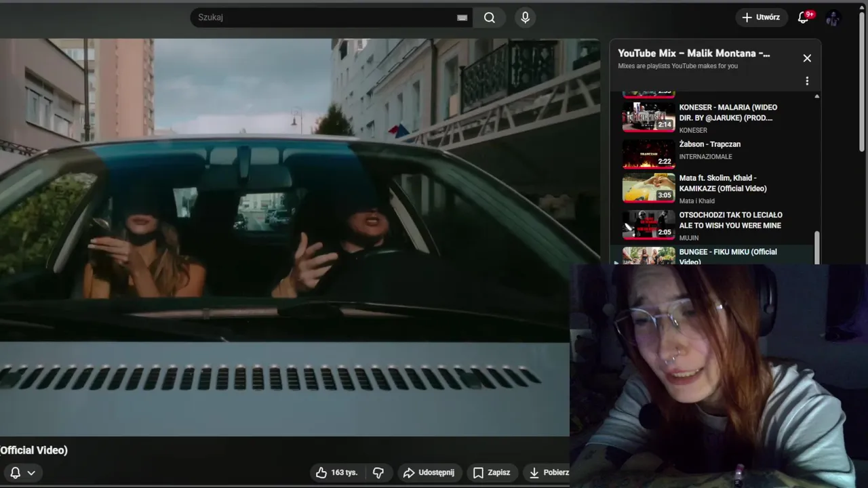The height and width of the screenshot is (488, 868).
Task: Like the video with thumbs up
Action: click(338, 472)
